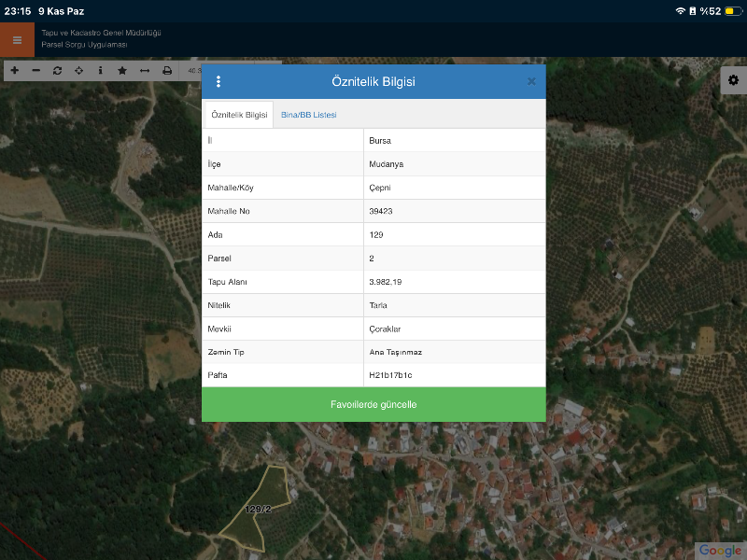Select the info query tool
The height and width of the screenshot is (560, 747).
click(101, 71)
